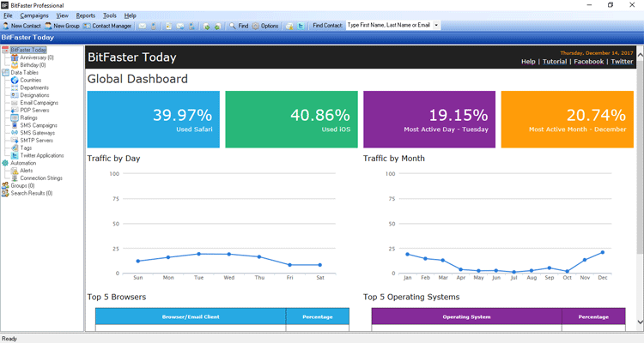Click the SMS Campaigns phone icon

coord(15,125)
